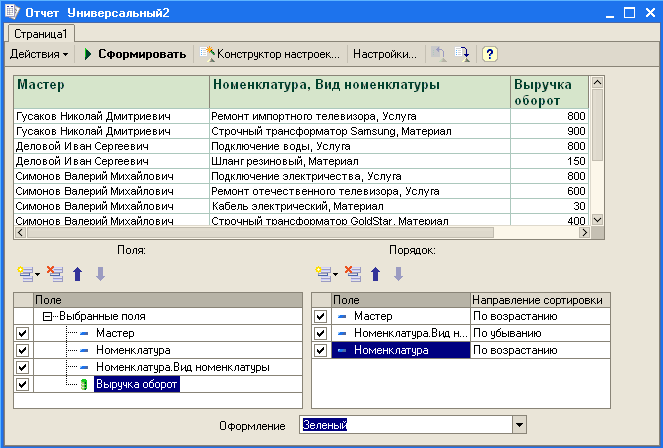Screen dimensions: 663x448
Task: Collapse the Выбранные поля tree node
Action: [47, 316]
